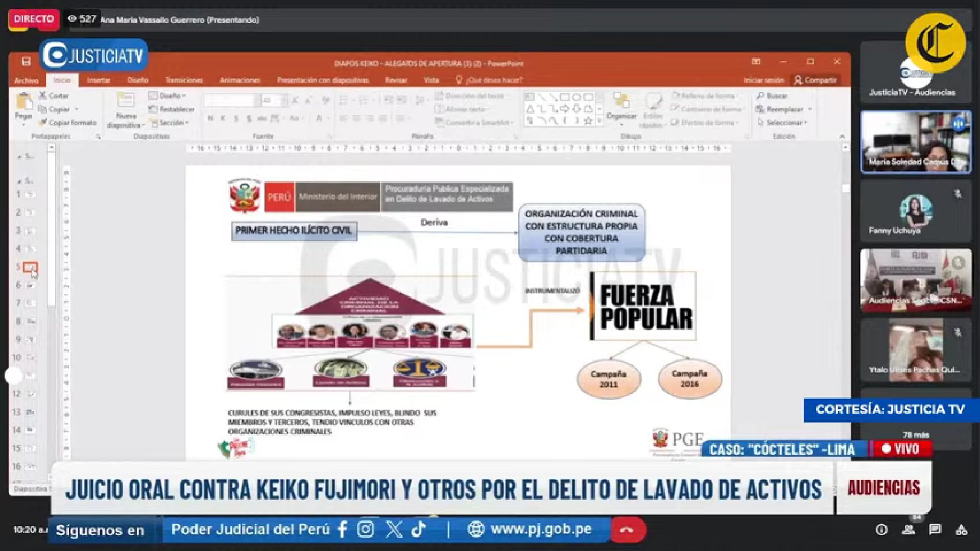Screen dimensions: 980x551
Task: Open the Reemplazar dropdown arrow
Action: (810, 109)
